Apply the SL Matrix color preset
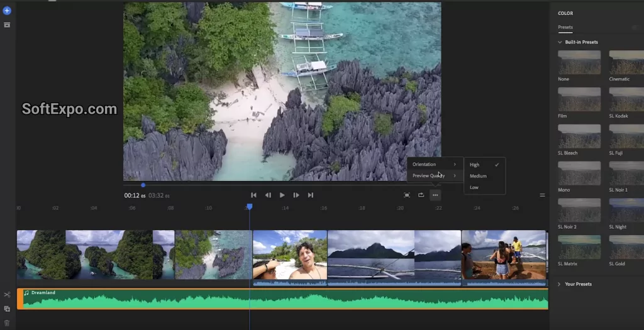Viewport: 644px width, 330px height. click(x=579, y=247)
